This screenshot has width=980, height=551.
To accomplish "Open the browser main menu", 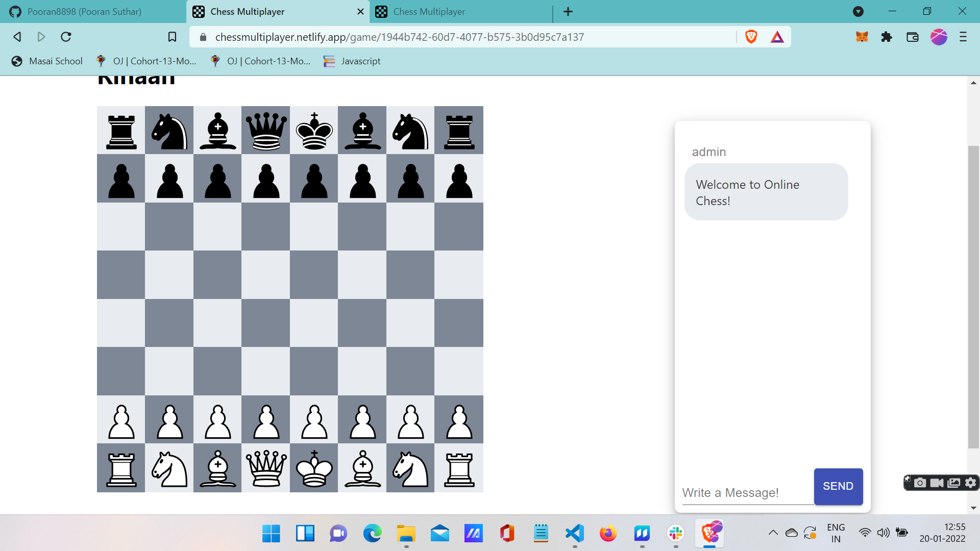I will coord(963,37).
